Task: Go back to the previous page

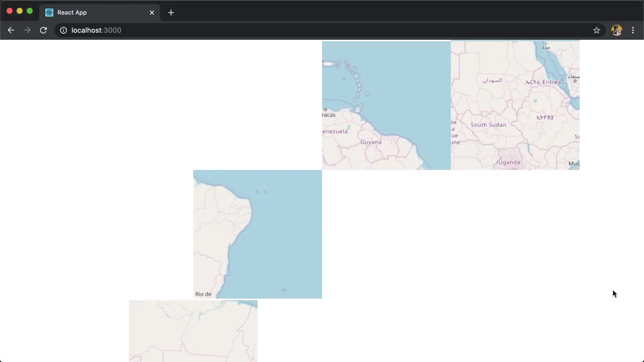Action: point(11,30)
